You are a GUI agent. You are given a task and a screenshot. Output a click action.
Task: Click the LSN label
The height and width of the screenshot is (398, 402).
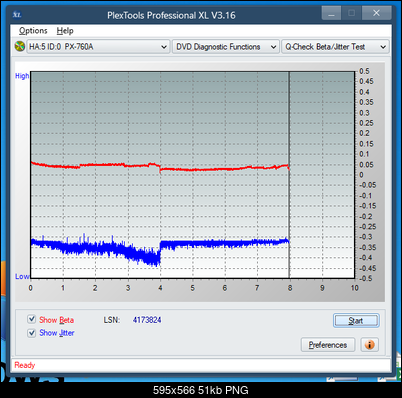point(111,320)
